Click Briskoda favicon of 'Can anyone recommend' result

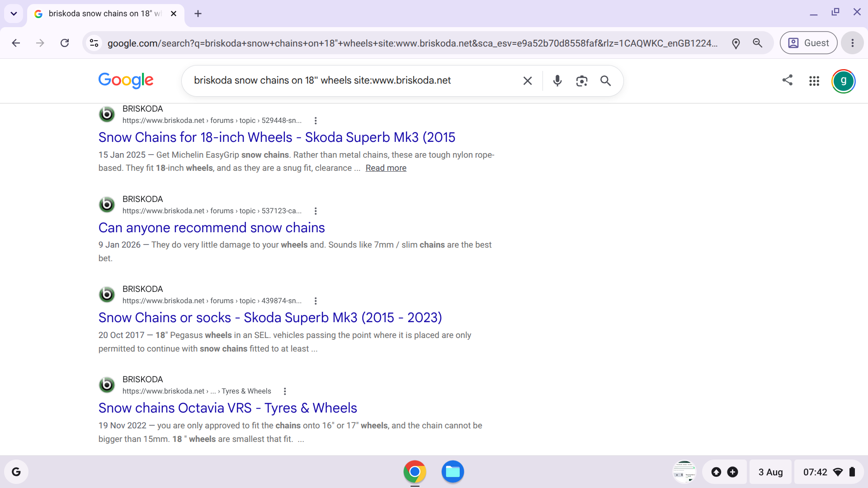107,205
